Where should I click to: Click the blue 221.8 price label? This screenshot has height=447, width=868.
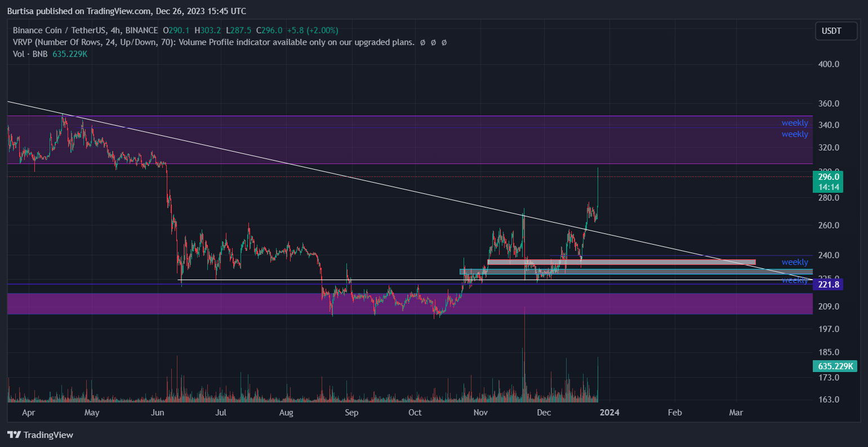[829, 285]
